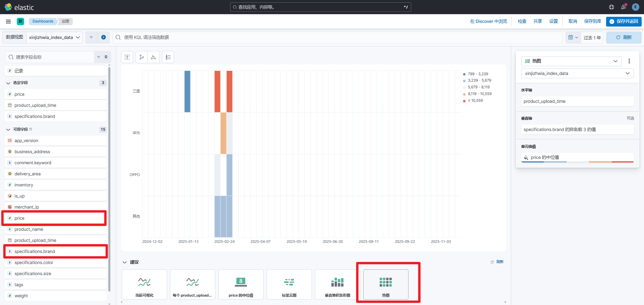The height and width of the screenshot is (305, 644).
Task: Open the newsfeed notifications icon
Action: click(624, 7)
